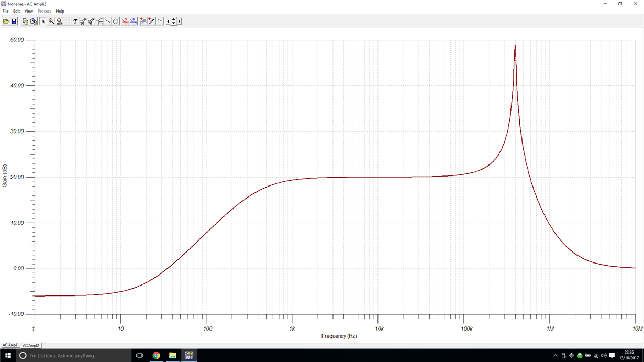This screenshot has height=362, width=644.
Task: Choose the circle drawing tool
Action: click(x=116, y=21)
